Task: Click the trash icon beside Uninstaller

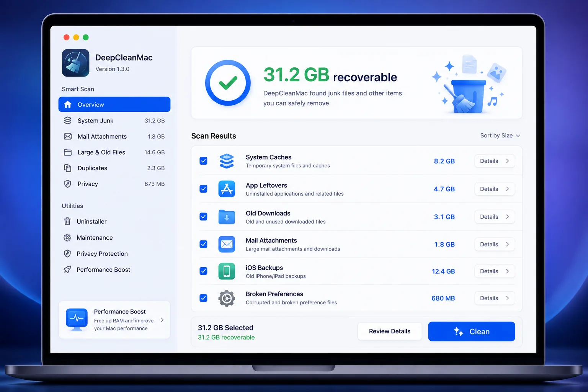Action: coord(67,221)
